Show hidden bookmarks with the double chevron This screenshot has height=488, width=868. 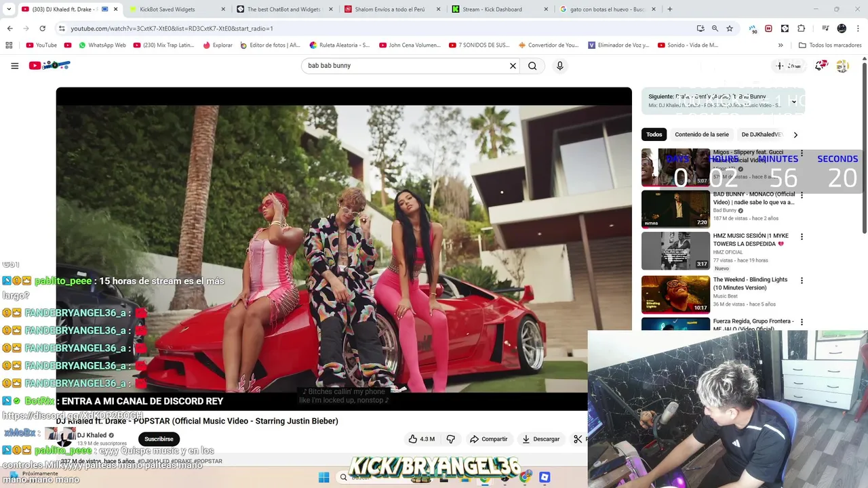pos(781,45)
